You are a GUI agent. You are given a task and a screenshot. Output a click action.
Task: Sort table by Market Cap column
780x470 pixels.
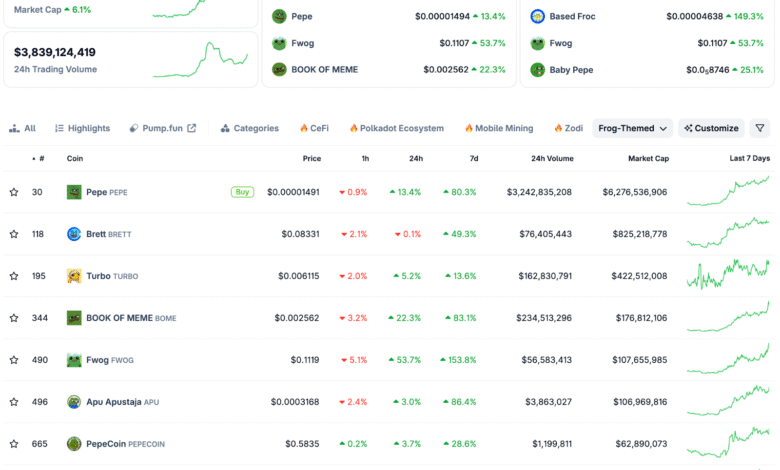[x=648, y=159]
